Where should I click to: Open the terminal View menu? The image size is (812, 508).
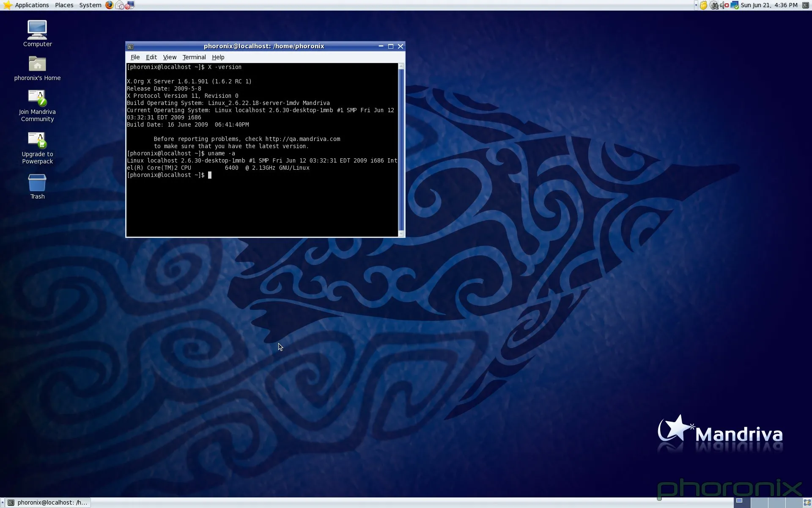[170, 57]
